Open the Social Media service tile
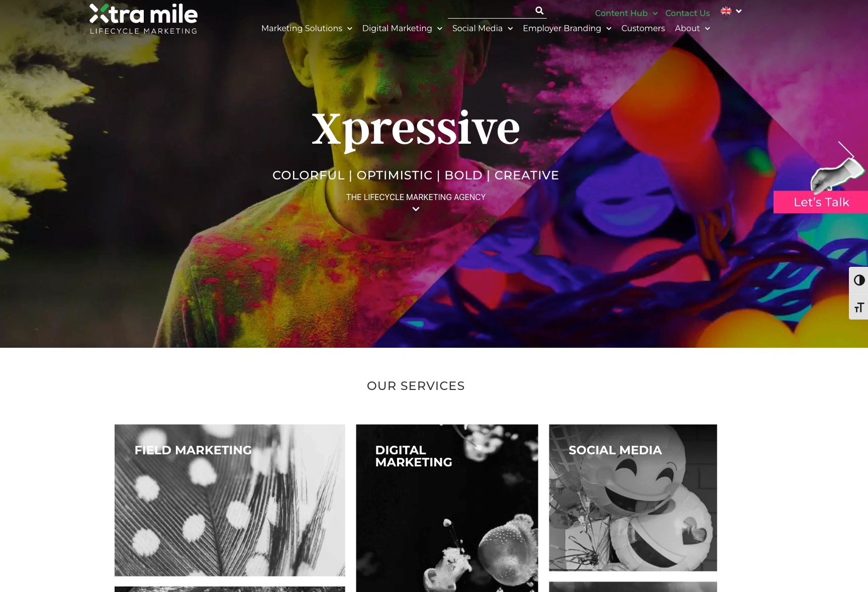Screen dimensions: 868x592 [633, 498]
